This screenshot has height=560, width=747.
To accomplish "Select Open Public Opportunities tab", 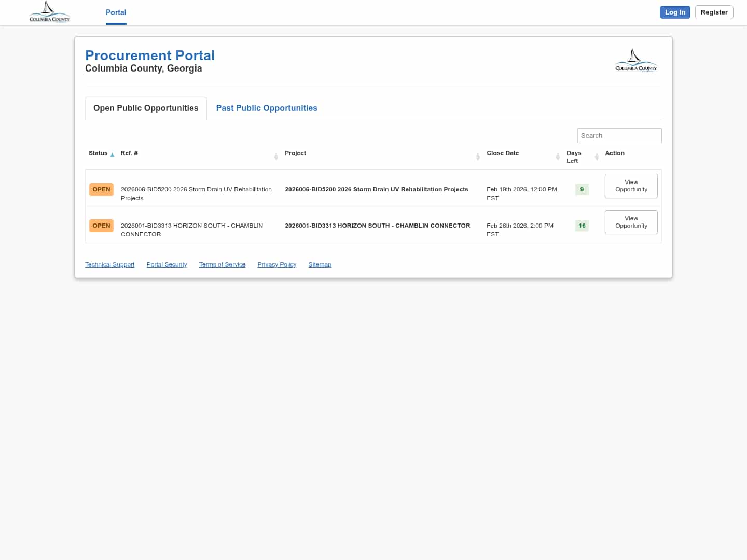I will (x=146, y=108).
